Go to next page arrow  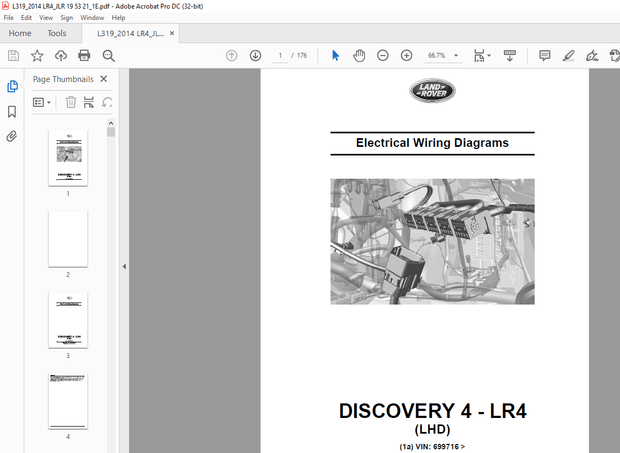(255, 56)
